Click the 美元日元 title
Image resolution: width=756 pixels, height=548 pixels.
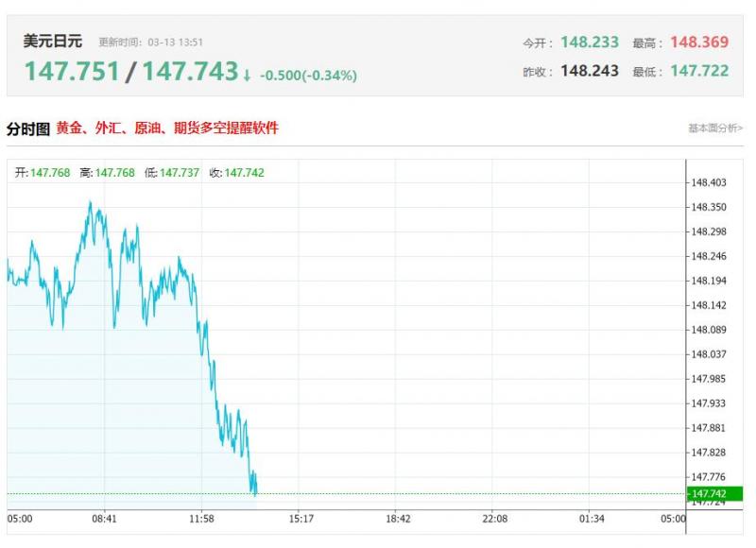(x=53, y=42)
